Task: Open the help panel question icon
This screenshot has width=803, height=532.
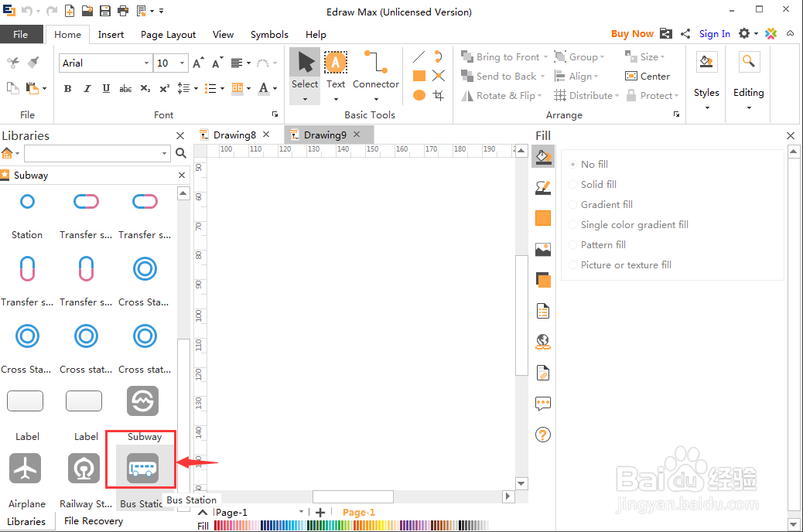Action: click(543, 435)
